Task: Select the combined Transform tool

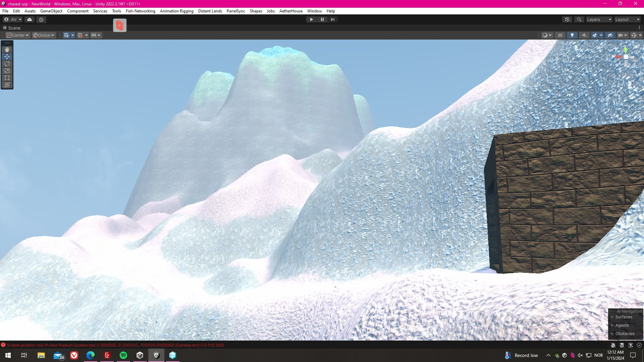Action: (7, 85)
